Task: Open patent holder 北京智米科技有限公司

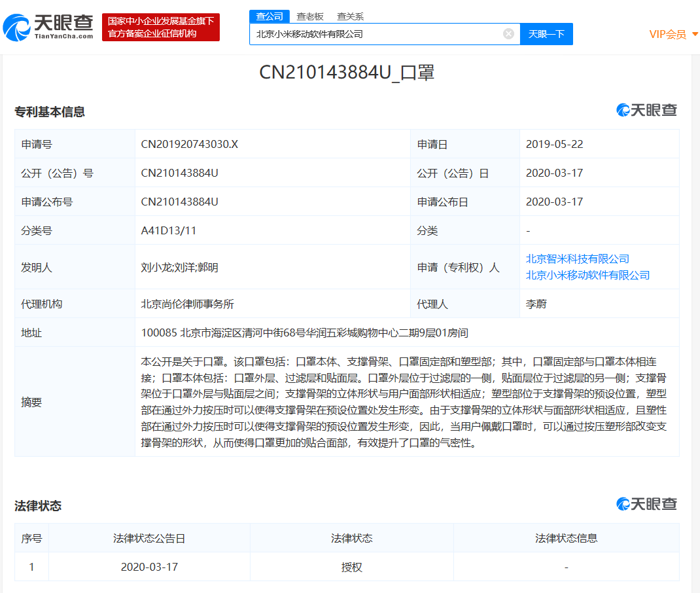Action: pyautogui.click(x=578, y=259)
